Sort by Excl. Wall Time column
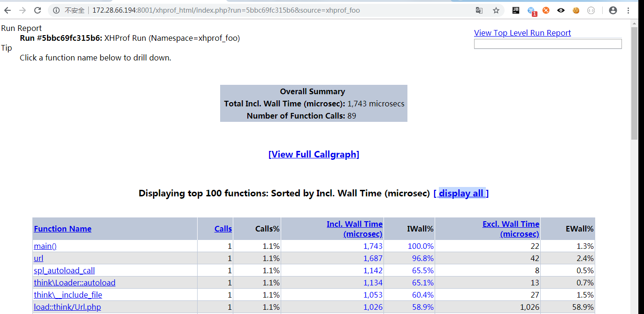Viewport: 644px width, 314px height. 511,229
